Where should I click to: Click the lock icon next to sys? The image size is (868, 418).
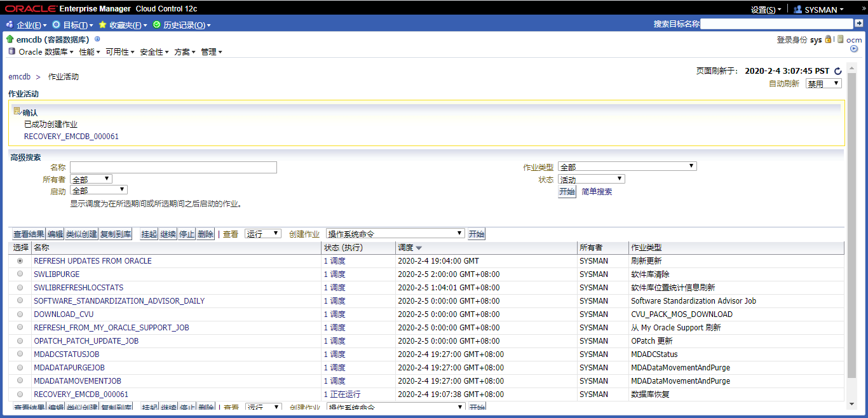(828, 39)
